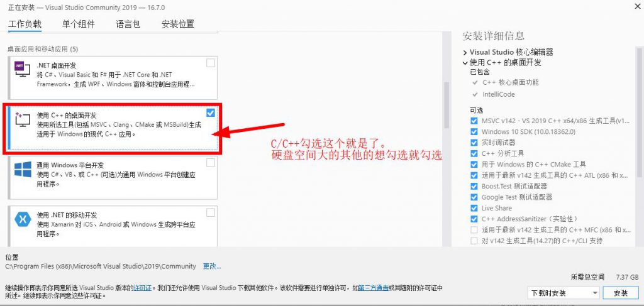This screenshot has width=644, height=306.
Task: Click the 桌面应用和移动应用 (5) heading
Action: click(43, 49)
